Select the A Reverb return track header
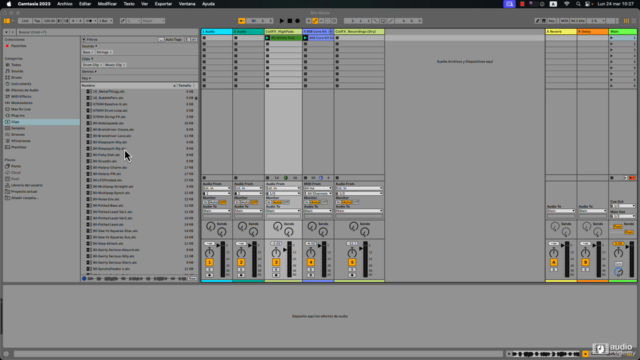 [561, 31]
